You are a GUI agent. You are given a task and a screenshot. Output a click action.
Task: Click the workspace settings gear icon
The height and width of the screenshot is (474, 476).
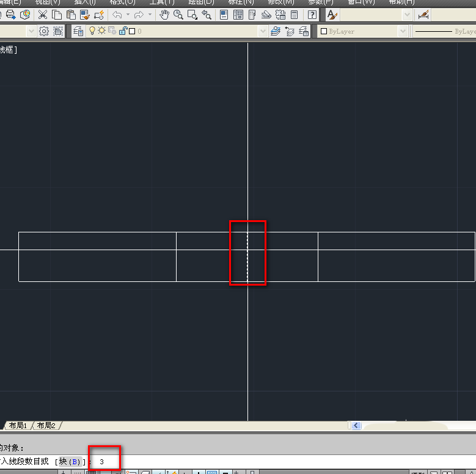click(x=44, y=31)
